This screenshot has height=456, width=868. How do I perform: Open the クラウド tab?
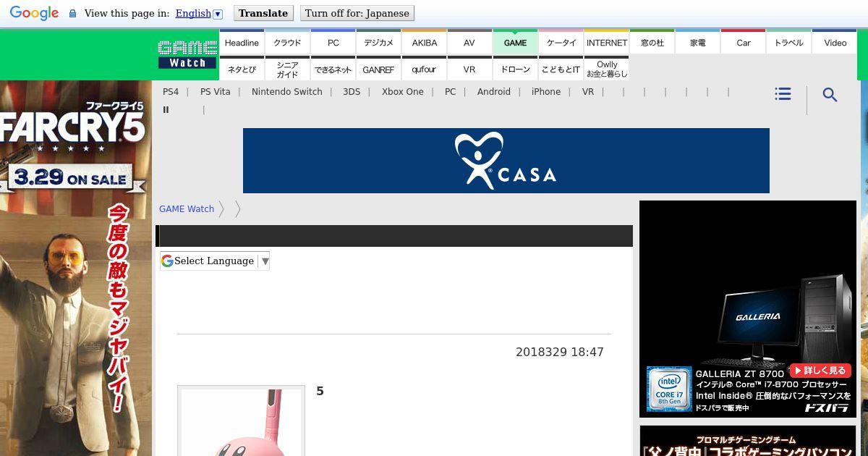pyautogui.click(x=287, y=43)
